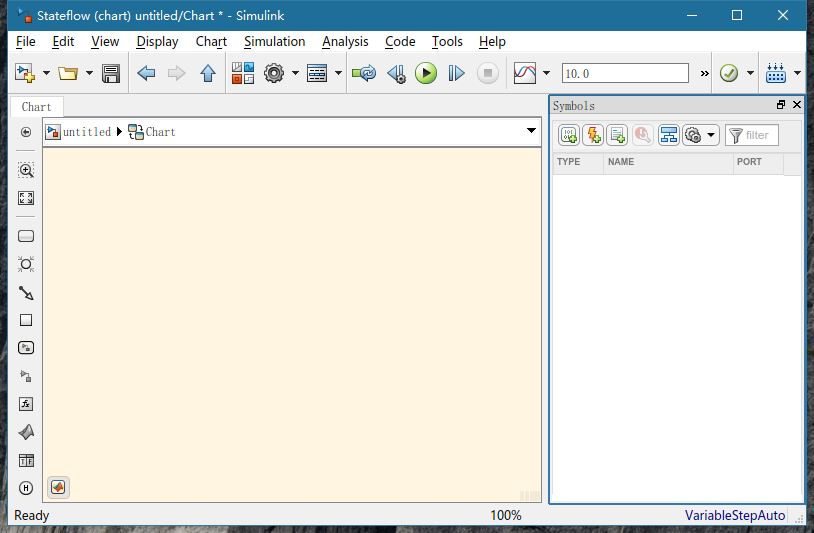Image resolution: width=814 pixels, height=533 pixels.
Task: Show more toolbar items chevron
Action: coord(704,74)
